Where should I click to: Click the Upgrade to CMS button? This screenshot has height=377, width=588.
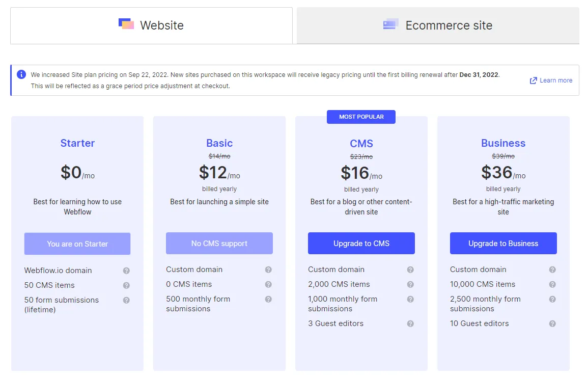pos(361,243)
